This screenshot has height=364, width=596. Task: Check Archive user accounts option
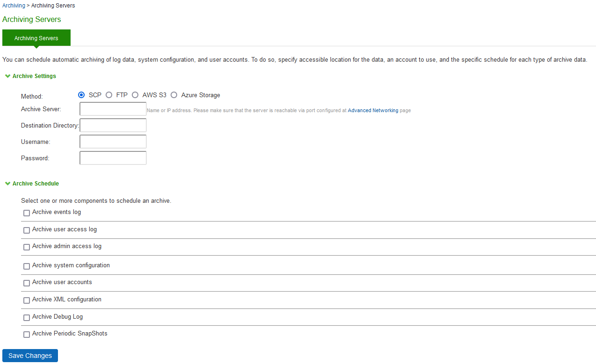(27, 283)
